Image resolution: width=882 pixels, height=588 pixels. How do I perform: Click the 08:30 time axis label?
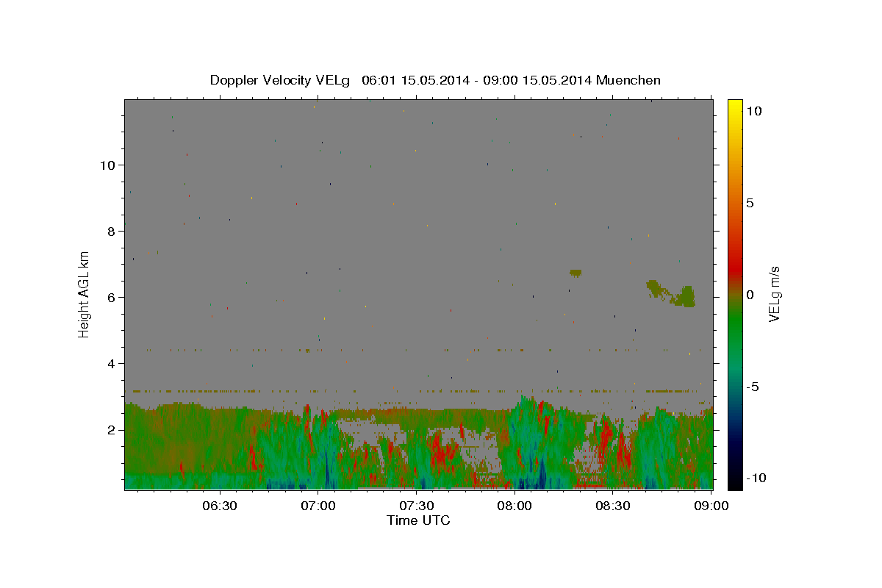tap(613, 506)
